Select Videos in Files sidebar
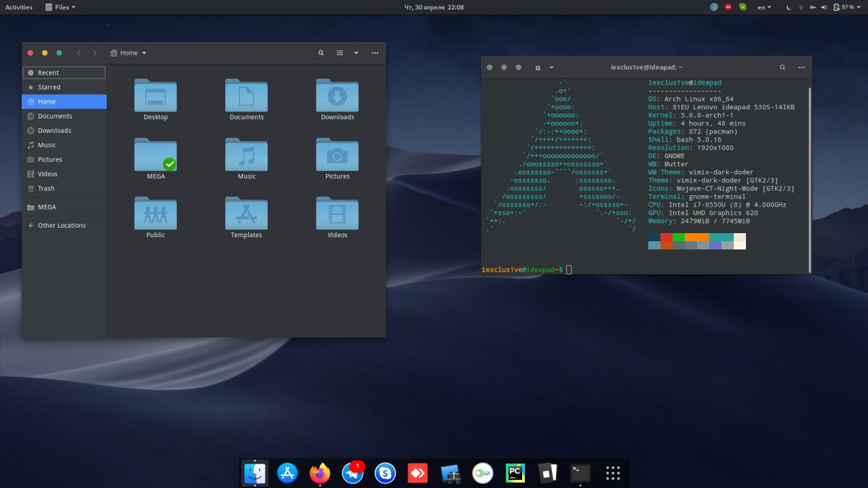Viewport: 868px width, 488px height. point(64,174)
